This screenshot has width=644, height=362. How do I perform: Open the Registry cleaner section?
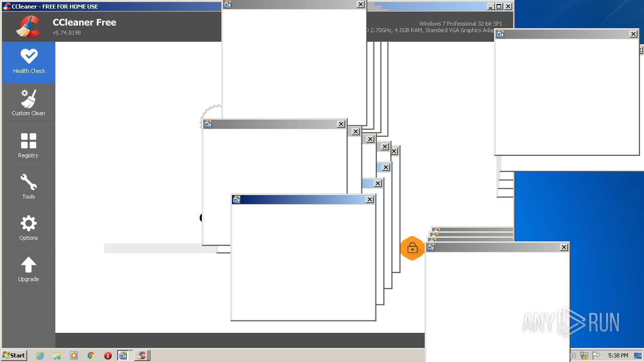29,146
